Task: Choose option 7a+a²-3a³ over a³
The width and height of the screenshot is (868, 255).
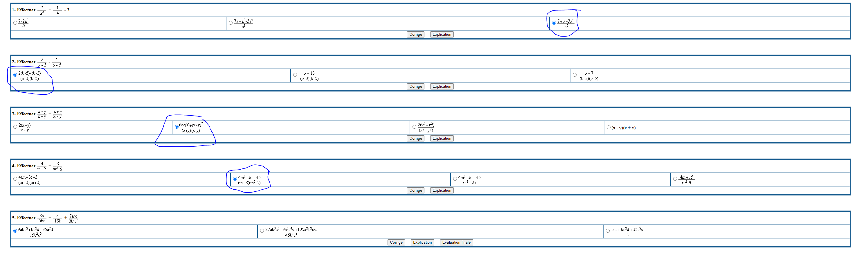Action: tap(230, 23)
